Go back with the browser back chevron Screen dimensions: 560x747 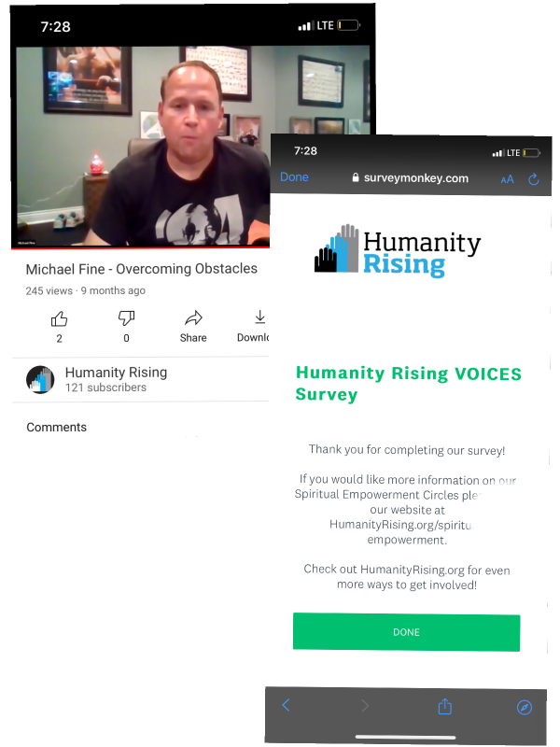click(286, 705)
